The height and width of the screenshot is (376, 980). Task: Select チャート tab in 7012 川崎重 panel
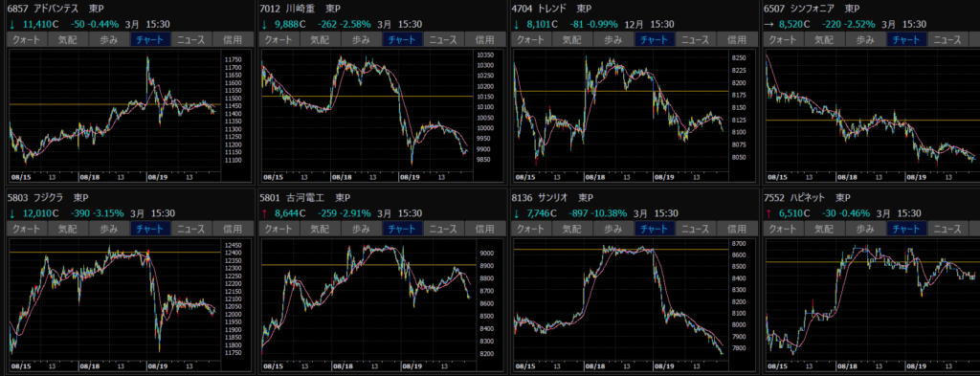click(403, 39)
